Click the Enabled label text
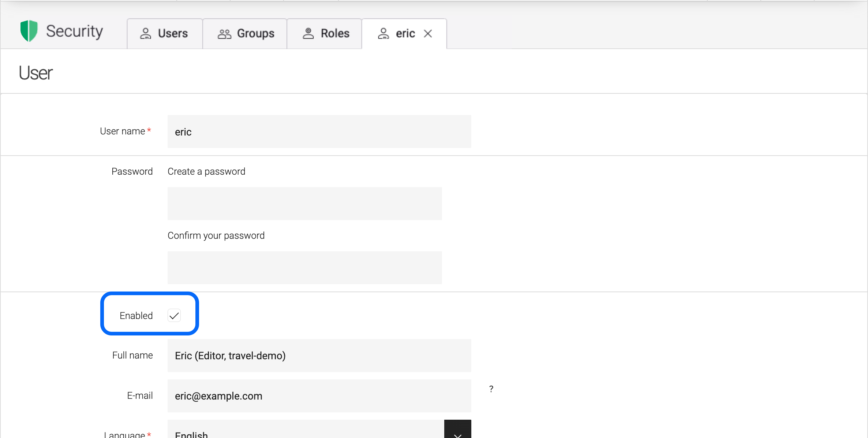Image resolution: width=868 pixels, height=438 pixels. 136,316
